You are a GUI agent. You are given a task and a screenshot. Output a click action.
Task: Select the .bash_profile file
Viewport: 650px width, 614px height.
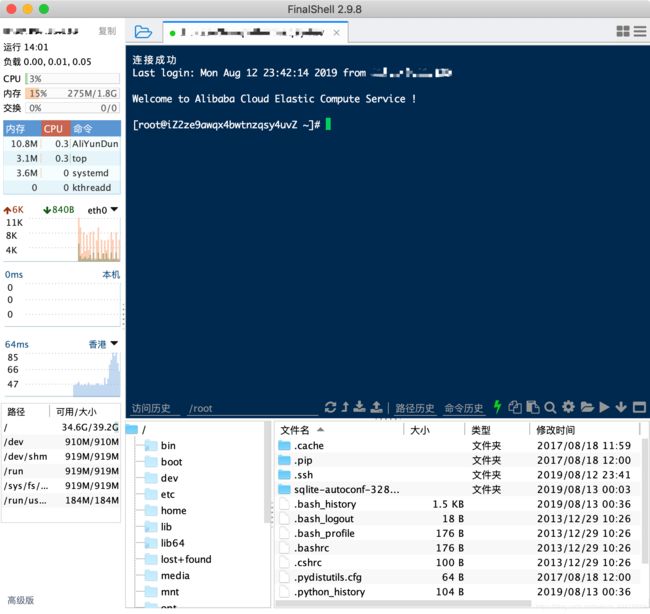[458, 533]
